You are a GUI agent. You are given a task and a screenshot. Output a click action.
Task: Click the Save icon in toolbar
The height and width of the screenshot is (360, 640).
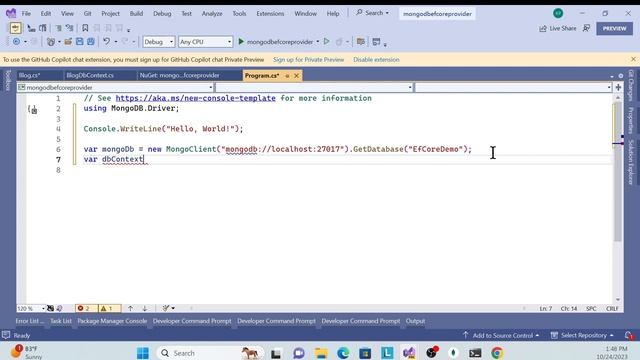pos(80,42)
